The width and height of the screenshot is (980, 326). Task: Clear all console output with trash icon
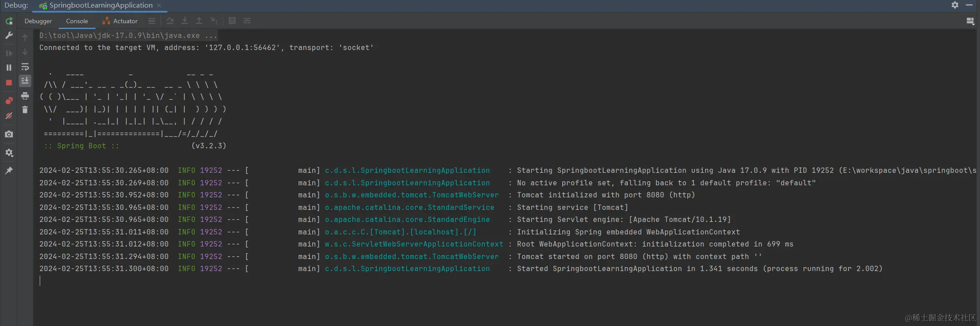pyautogui.click(x=25, y=109)
